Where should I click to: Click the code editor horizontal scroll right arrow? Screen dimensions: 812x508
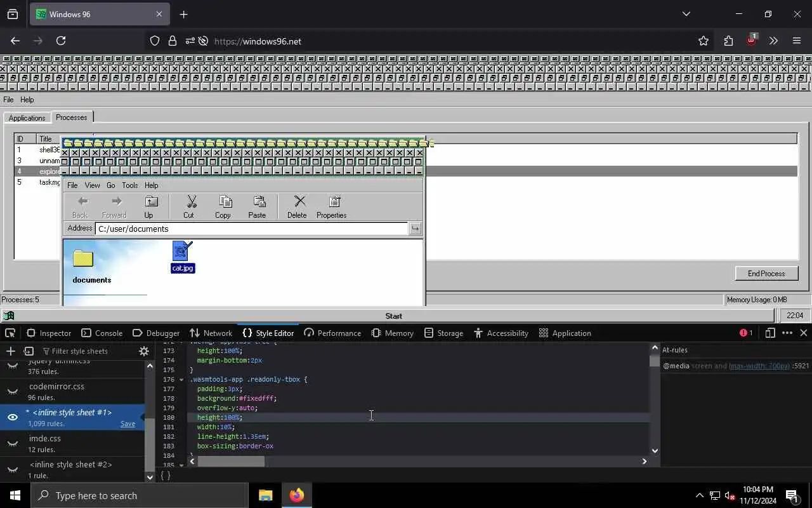coord(645,462)
